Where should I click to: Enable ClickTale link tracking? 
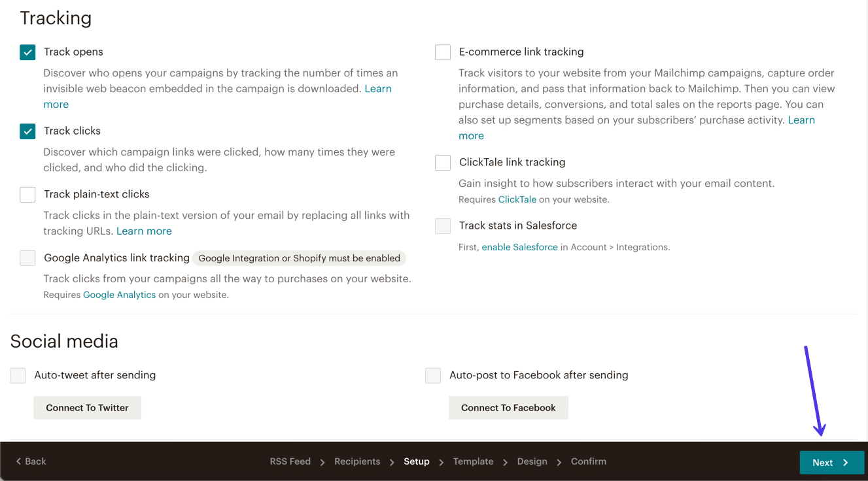(442, 162)
